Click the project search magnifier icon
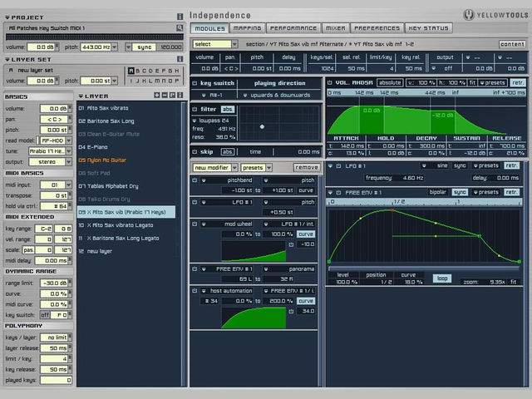This screenshot has height=399, width=532. pos(180,27)
